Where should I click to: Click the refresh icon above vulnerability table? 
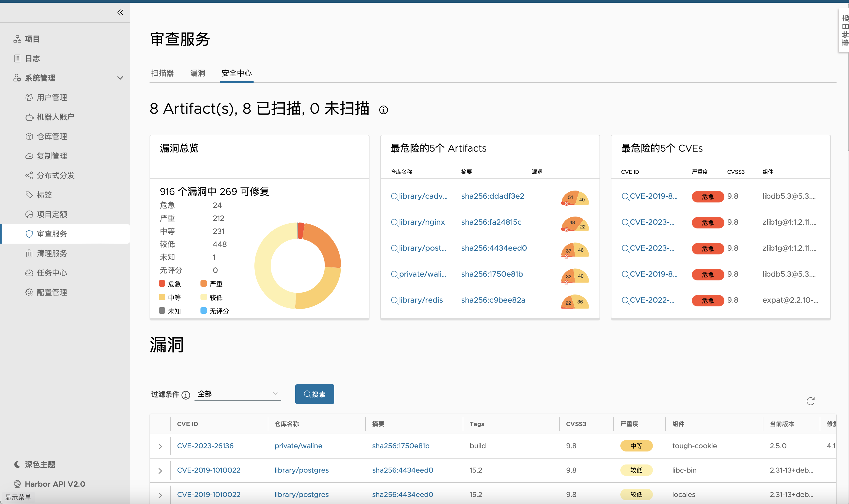tap(810, 401)
